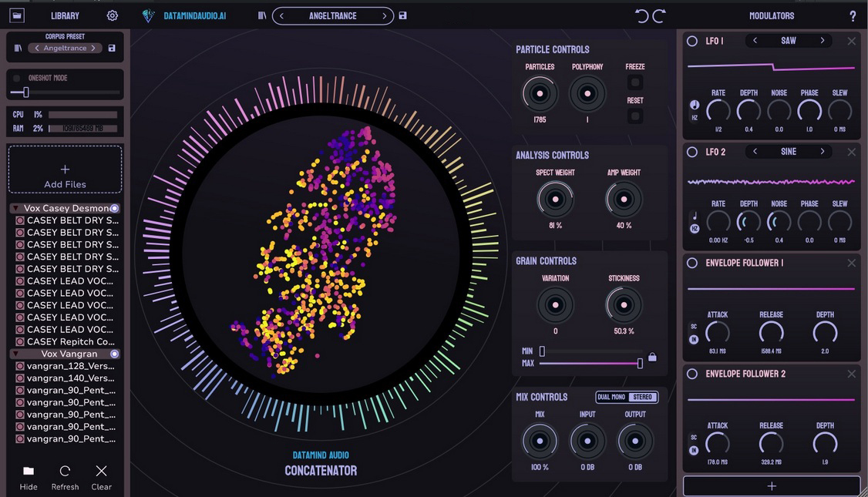Switch LFO 2 to next waveform after Sine
The width and height of the screenshot is (868, 497).
(x=822, y=151)
